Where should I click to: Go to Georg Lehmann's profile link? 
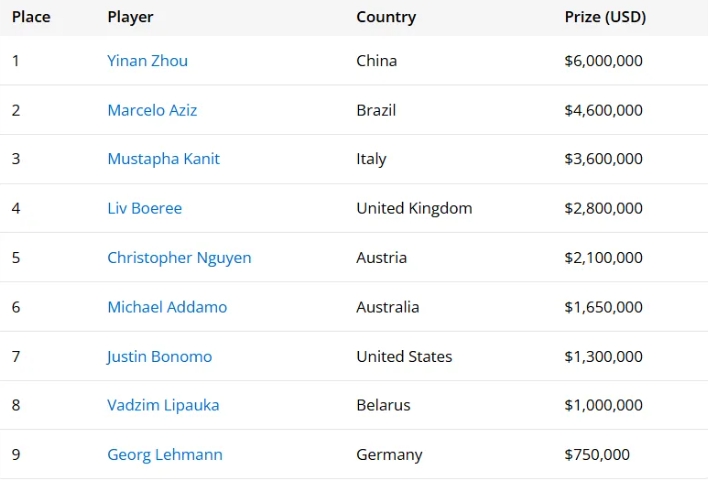point(165,455)
